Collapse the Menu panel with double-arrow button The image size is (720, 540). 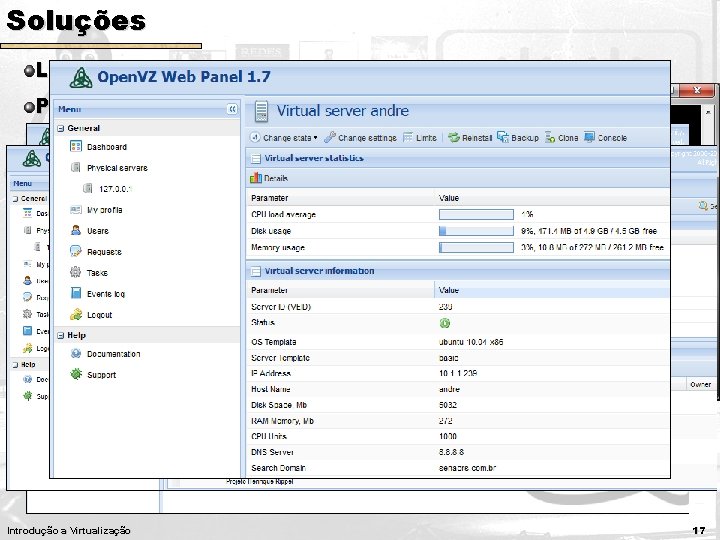click(x=232, y=109)
